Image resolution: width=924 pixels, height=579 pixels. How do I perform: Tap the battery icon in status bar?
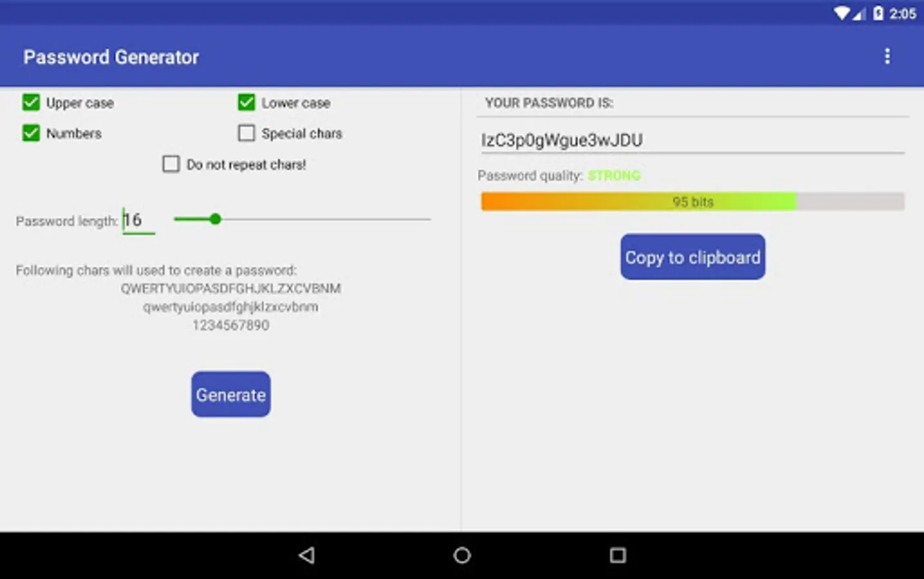point(878,13)
